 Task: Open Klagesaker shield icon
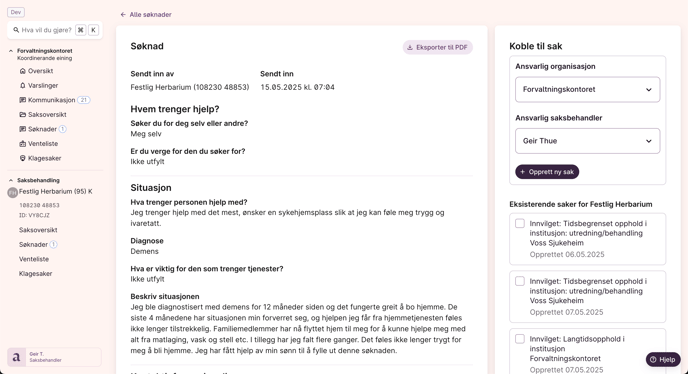[x=23, y=158]
